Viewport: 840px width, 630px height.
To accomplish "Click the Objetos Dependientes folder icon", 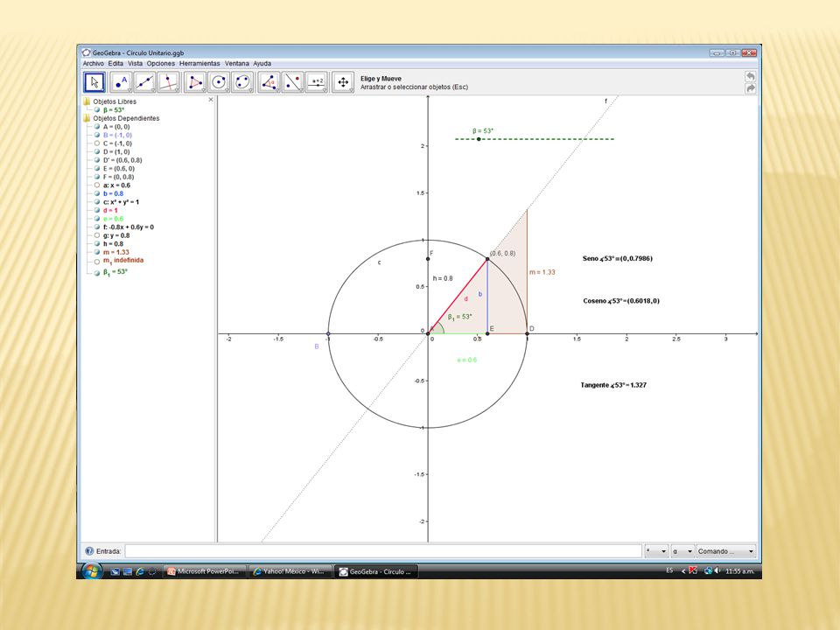I will [87, 118].
